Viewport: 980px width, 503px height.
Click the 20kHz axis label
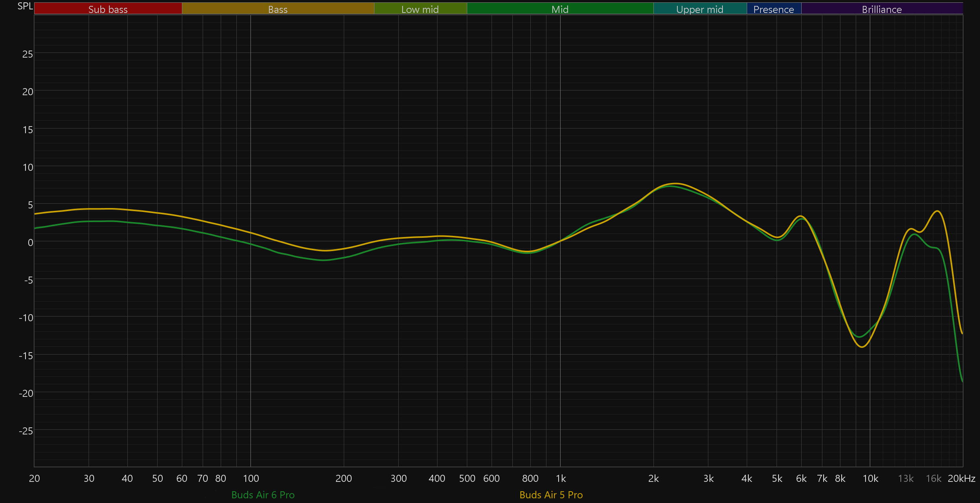(x=961, y=478)
